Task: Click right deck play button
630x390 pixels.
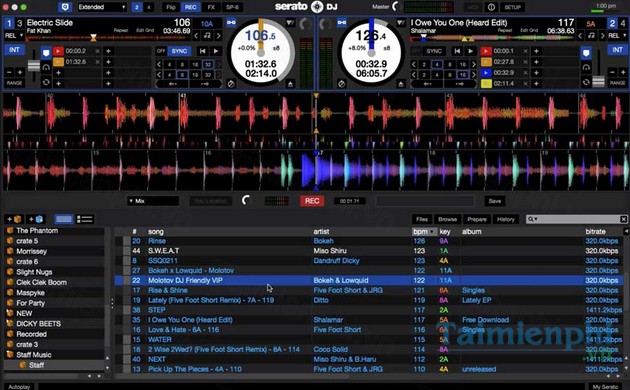Action: click(470, 51)
